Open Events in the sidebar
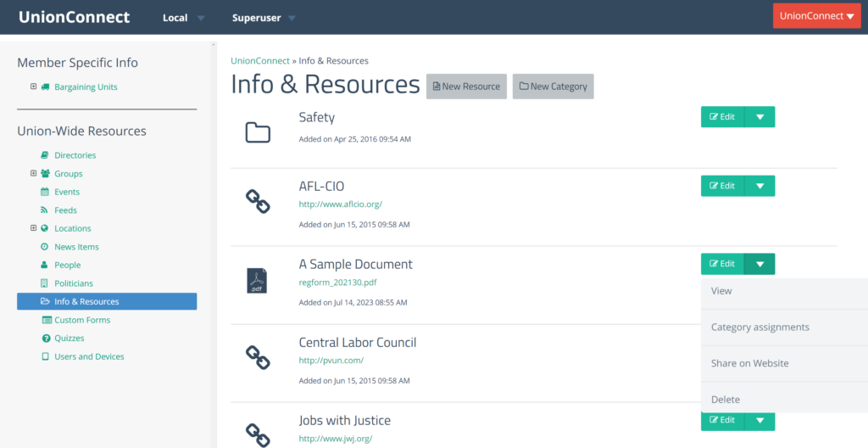 [x=67, y=192]
